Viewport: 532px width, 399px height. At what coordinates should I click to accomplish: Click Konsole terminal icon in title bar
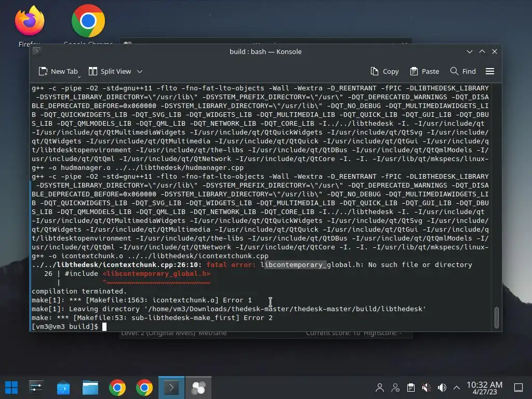37,51
